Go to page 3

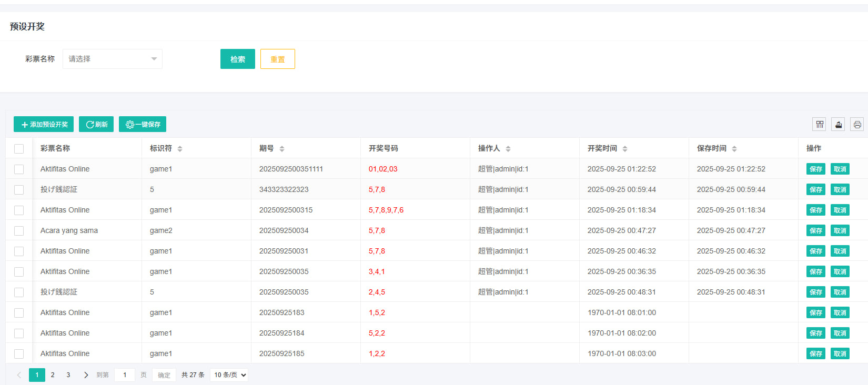(68, 375)
